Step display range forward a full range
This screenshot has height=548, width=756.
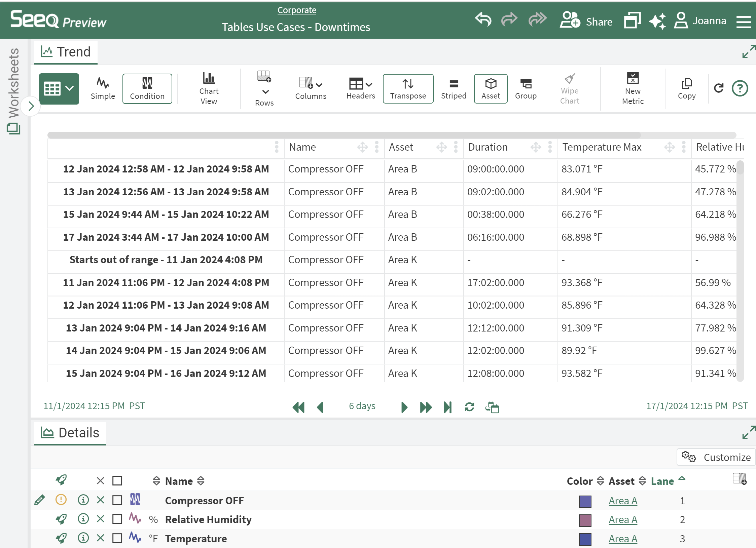[x=426, y=407]
